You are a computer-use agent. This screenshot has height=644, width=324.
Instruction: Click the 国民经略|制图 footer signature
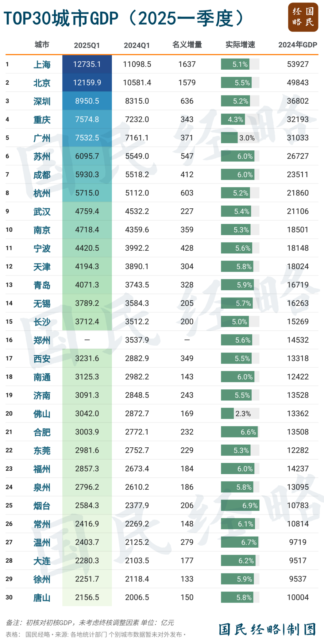pyautogui.click(x=267, y=629)
